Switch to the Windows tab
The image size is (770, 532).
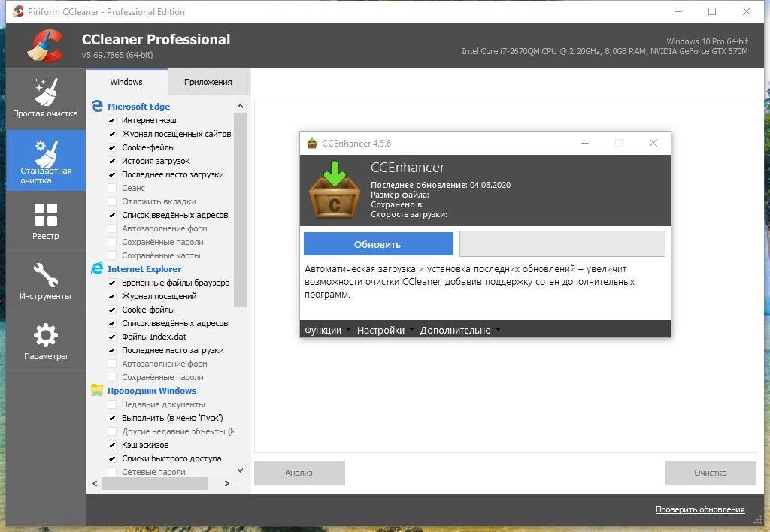[x=126, y=82]
